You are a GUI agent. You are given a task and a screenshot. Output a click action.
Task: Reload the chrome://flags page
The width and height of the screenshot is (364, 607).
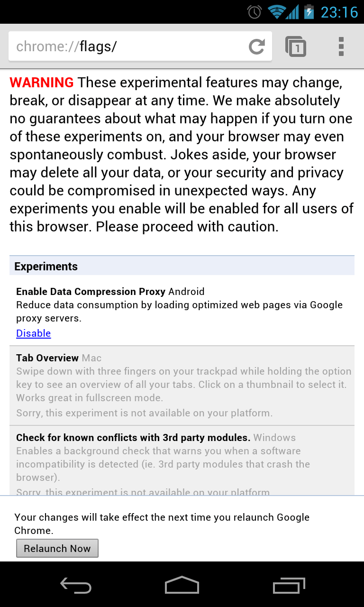[x=256, y=46]
